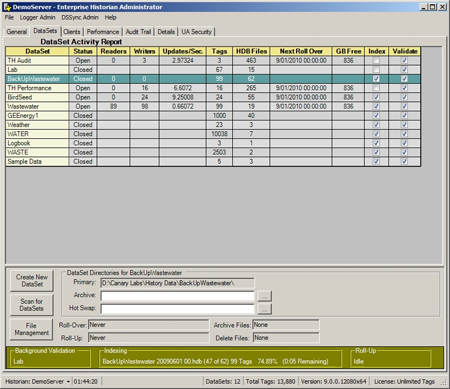This screenshot has height=389, width=450.
Task: Click Total Tags 13,880 in status bar
Action: click(270, 381)
